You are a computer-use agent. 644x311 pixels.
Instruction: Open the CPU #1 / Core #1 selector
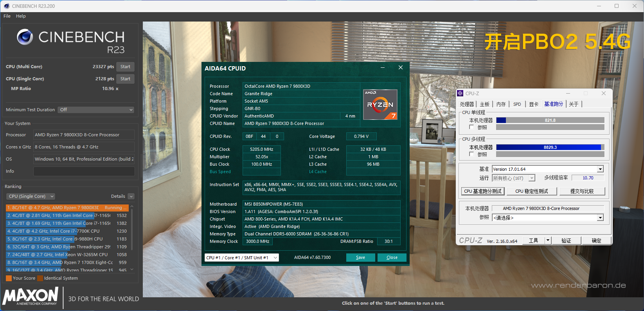[242, 258]
